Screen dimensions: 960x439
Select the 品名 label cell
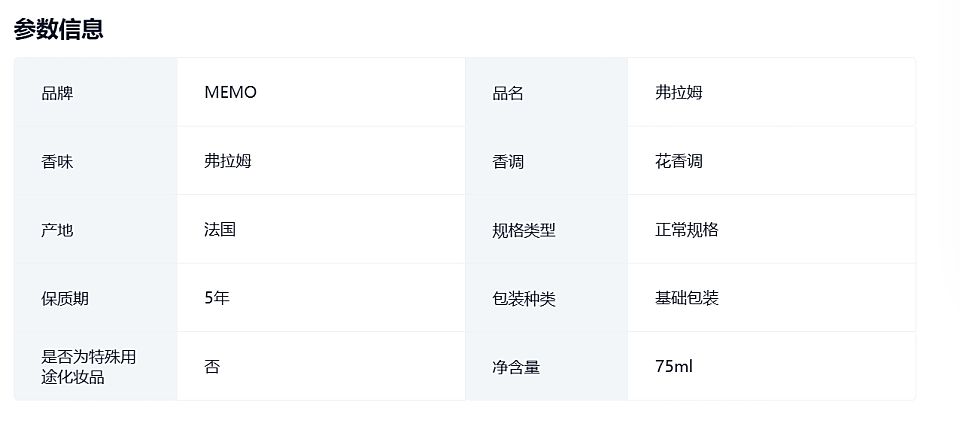546,92
